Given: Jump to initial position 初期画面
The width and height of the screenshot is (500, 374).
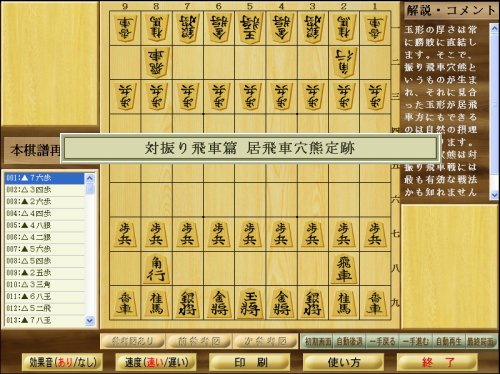Looking at the screenshot, I should click(318, 342).
